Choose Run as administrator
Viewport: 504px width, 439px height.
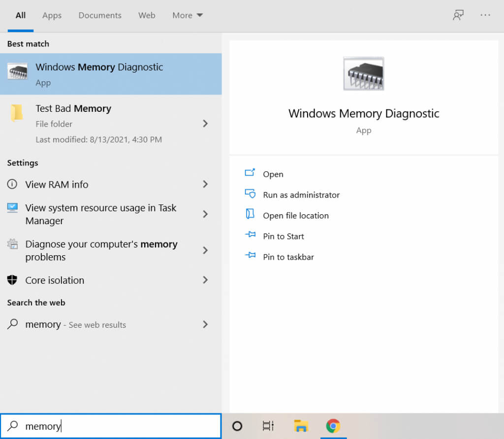click(x=301, y=195)
